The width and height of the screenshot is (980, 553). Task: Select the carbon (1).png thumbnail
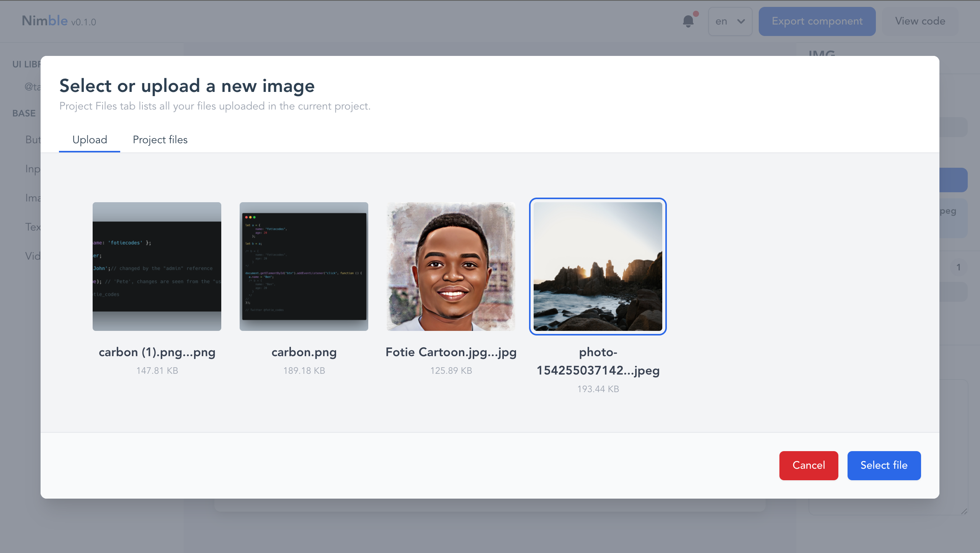click(157, 267)
